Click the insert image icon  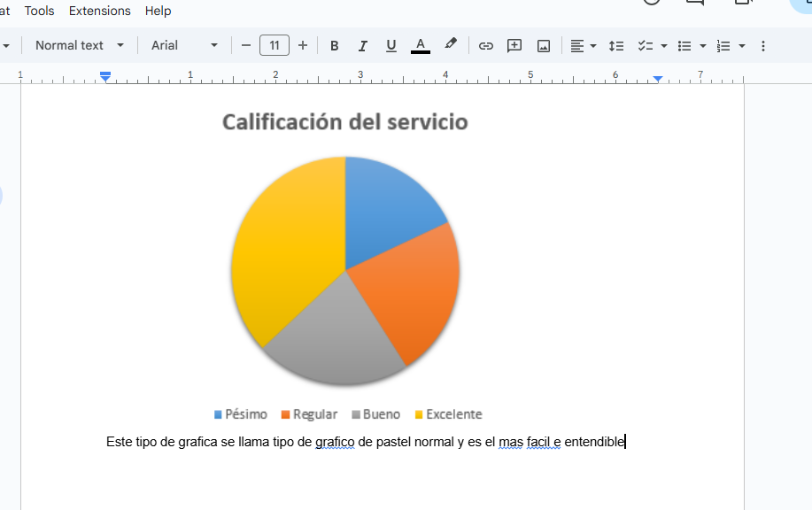[x=544, y=46]
